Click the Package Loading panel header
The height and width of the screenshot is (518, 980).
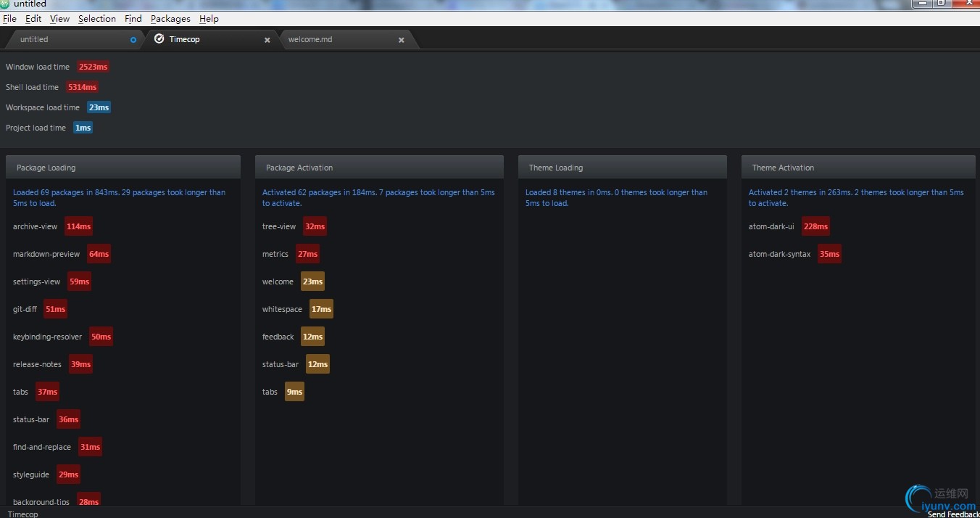[123, 167]
